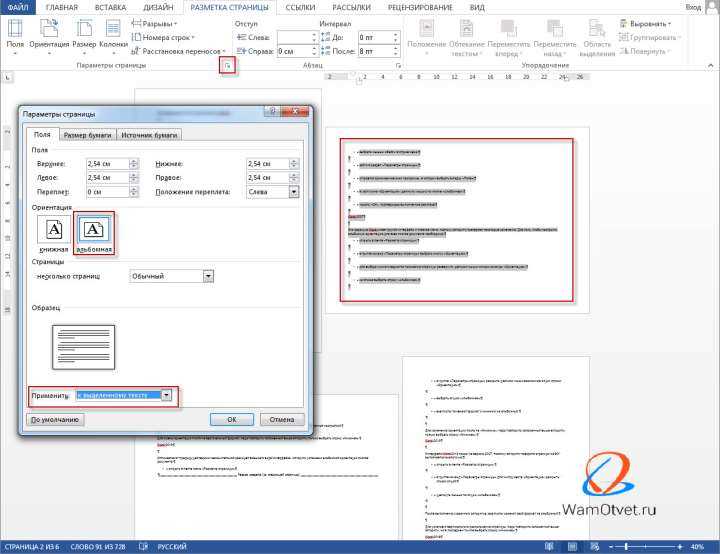Screen dimensions: 720x554
Task: Open the Область выделения pane button
Action: pyautogui.click(x=597, y=37)
